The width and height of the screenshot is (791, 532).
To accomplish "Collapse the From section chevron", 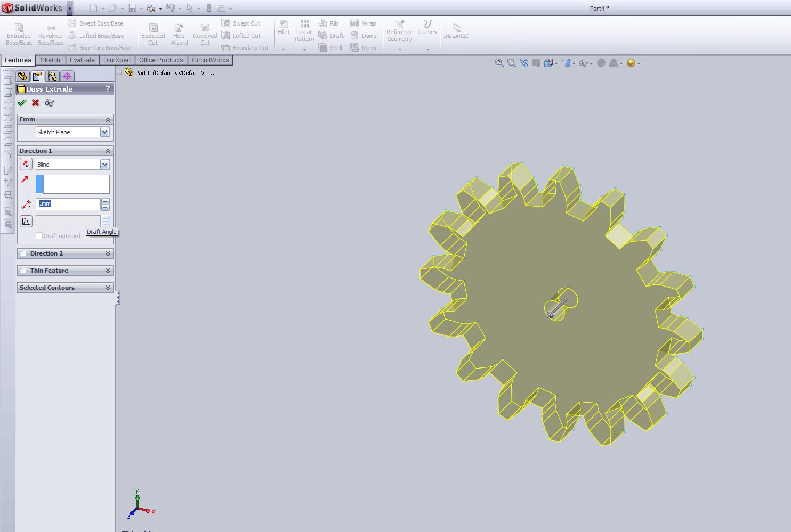I will [108, 119].
